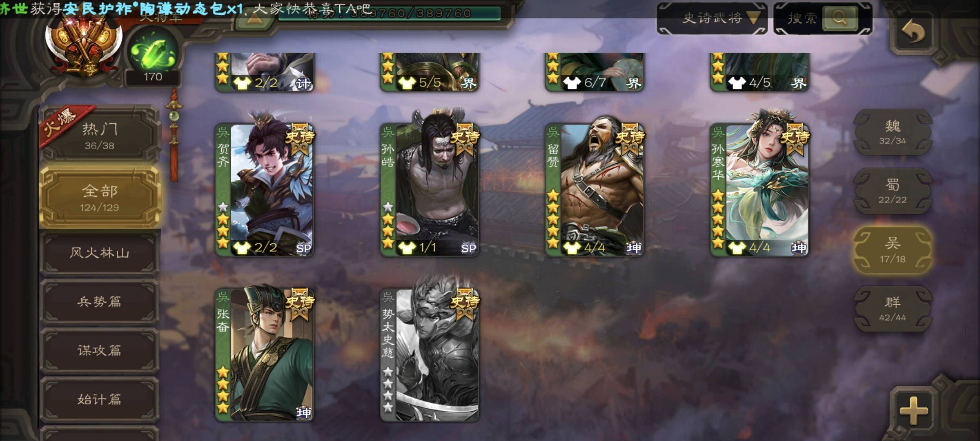Open the green crystal currency icon
This screenshot has height=441, width=980.
click(153, 53)
